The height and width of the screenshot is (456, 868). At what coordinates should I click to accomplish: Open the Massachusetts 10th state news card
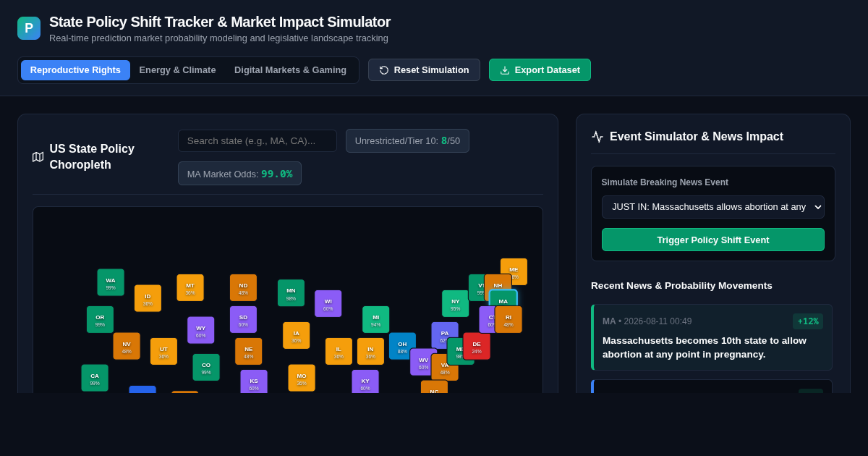(712, 337)
